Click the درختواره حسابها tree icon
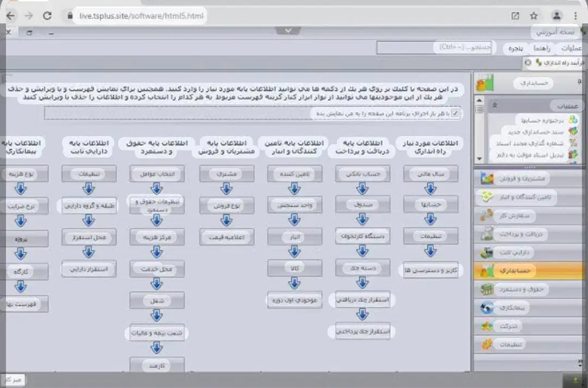 [573, 120]
